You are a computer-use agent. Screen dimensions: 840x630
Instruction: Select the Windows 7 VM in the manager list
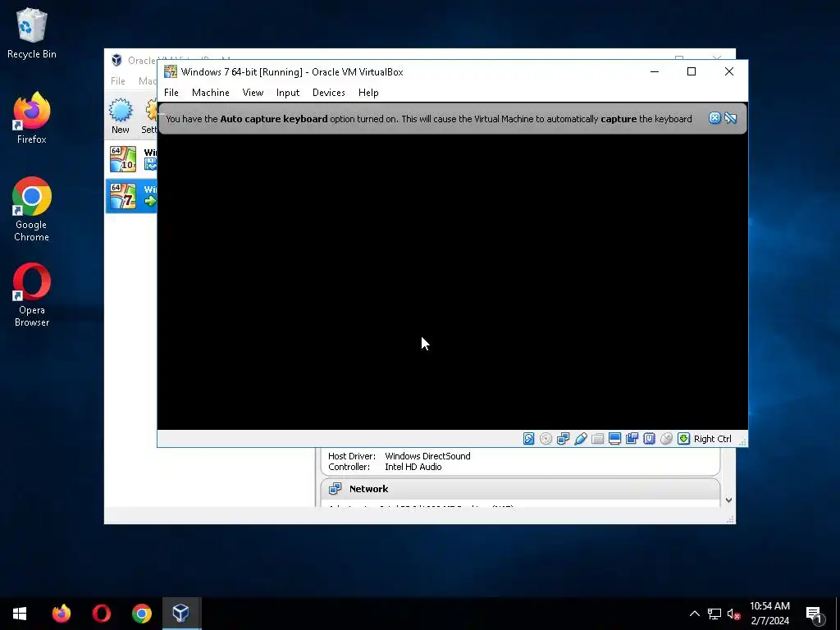pyautogui.click(x=132, y=196)
